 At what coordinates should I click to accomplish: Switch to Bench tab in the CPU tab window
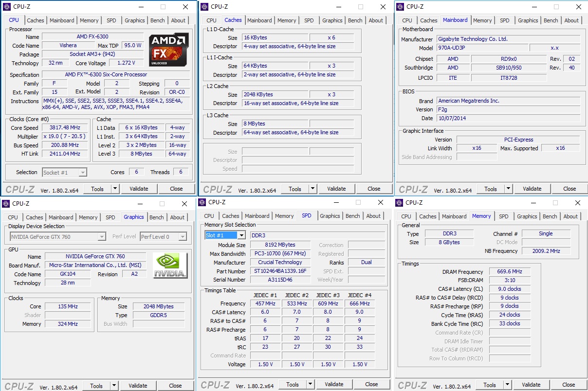click(x=158, y=20)
